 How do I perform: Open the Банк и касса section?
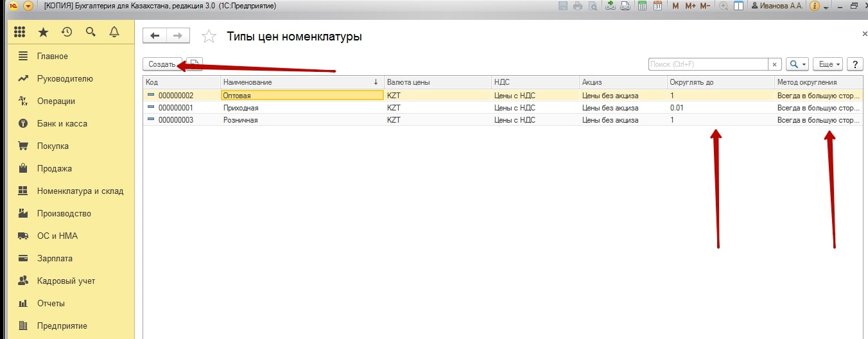(62, 123)
